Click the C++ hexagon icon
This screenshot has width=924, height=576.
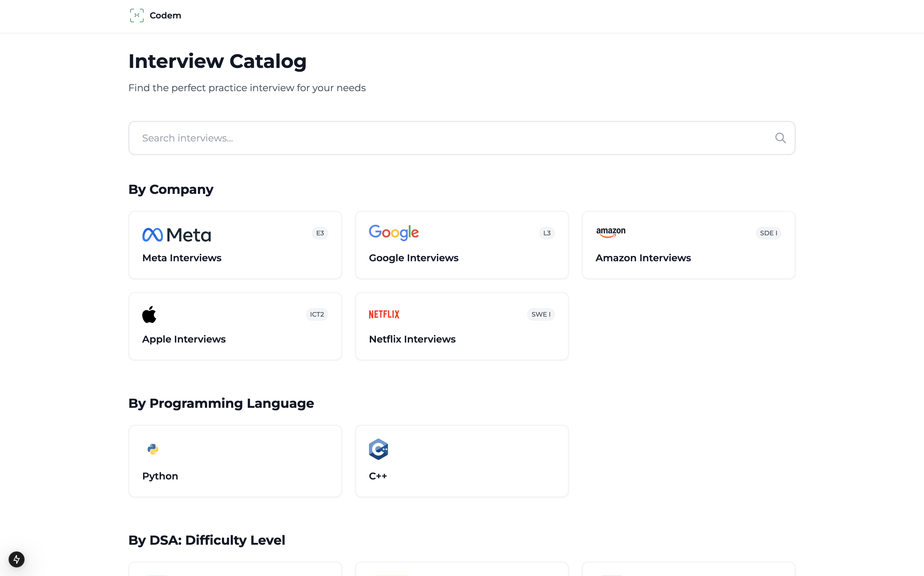point(378,449)
